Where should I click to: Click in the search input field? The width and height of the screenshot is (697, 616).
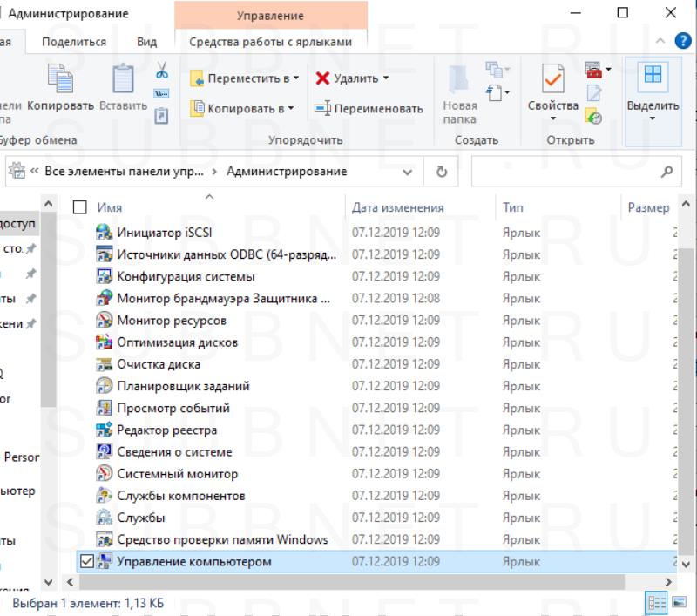coord(566,172)
